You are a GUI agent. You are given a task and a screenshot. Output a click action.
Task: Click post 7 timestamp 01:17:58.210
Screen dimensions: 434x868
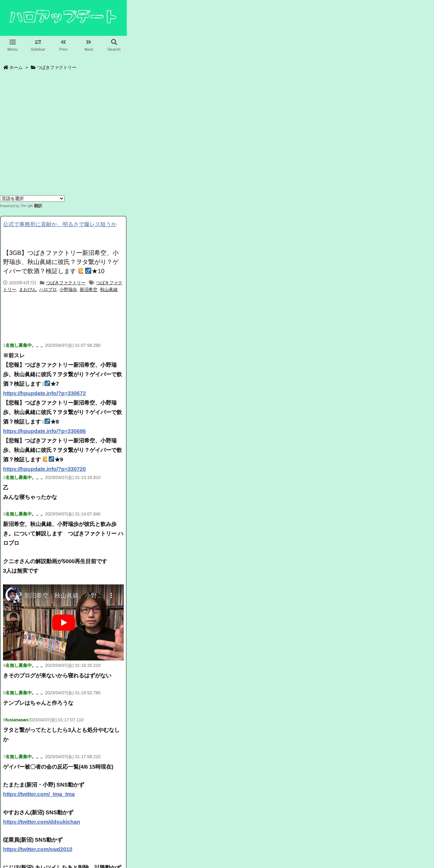[88, 757]
